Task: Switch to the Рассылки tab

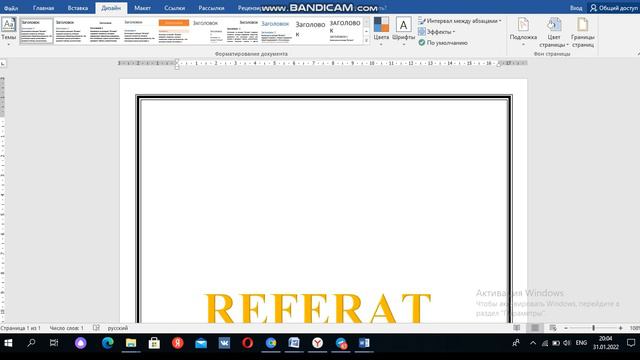Action: 211,8
